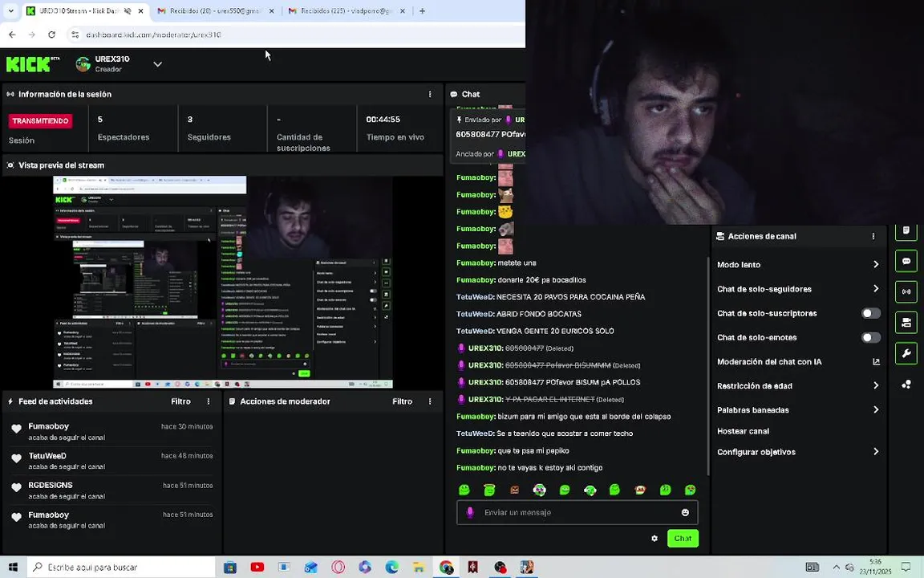Select the UREX310 Stream Kick Dashboard tab
Viewport: 924px width, 578px height.
[84, 10]
